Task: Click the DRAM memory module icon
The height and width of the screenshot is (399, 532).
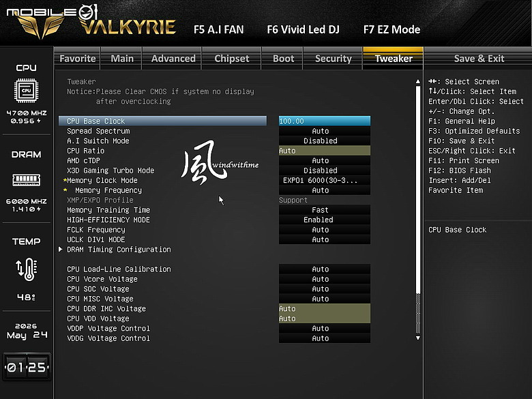Action: (26, 179)
